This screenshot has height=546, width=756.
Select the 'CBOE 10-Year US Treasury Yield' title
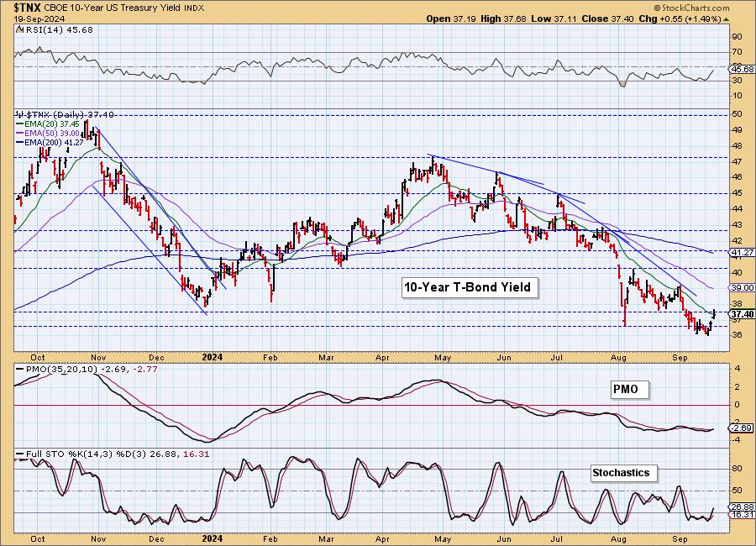tap(113, 8)
